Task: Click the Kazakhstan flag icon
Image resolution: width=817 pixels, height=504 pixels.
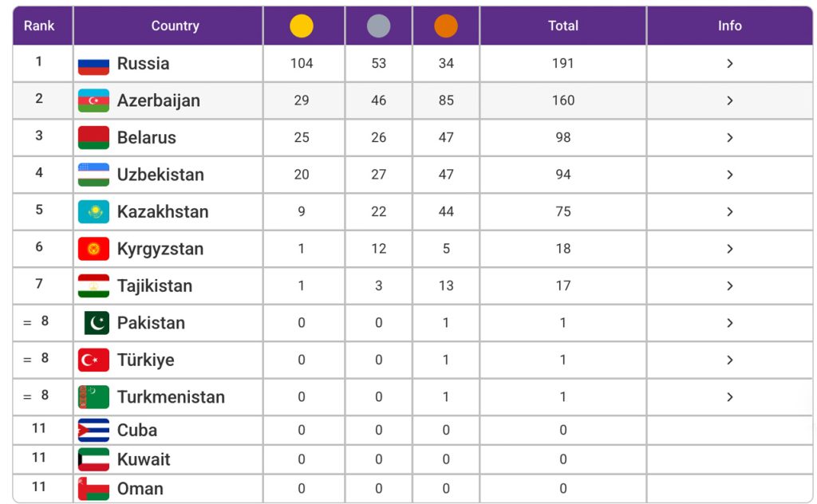Action: point(93,211)
